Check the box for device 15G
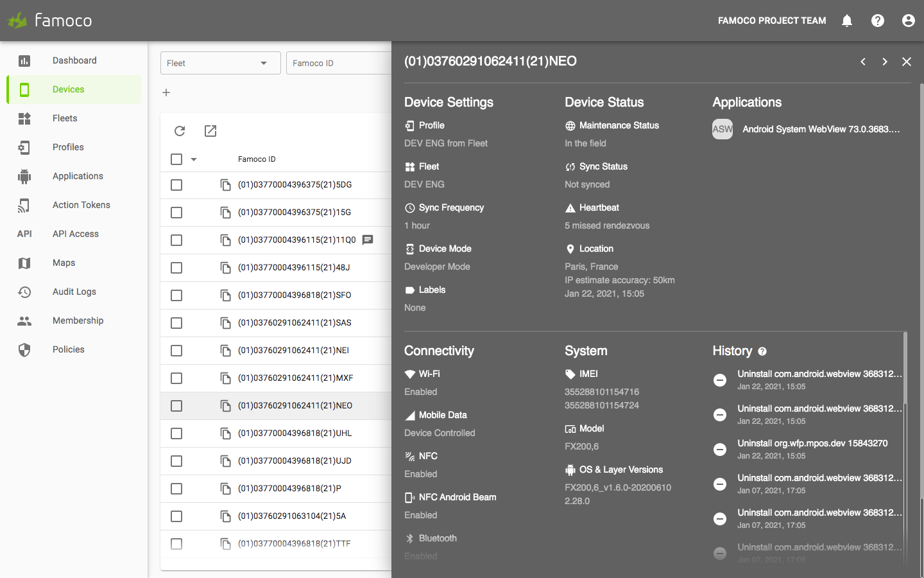 pyautogui.click(x=176, y=213)
